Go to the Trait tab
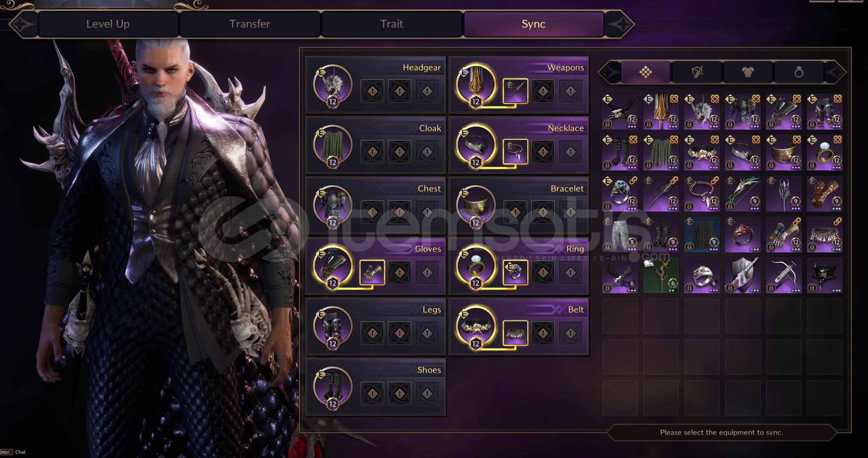This screenshot has width=868, height=458. coord(392,24)
